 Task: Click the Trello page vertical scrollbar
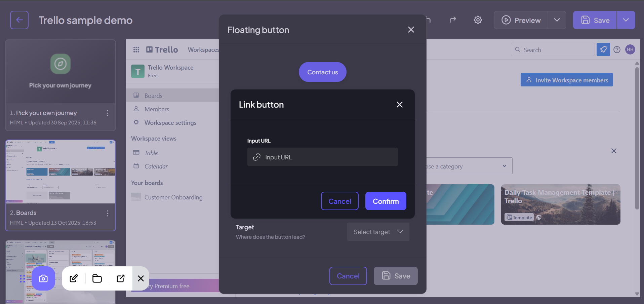click(x=637, y=138)
